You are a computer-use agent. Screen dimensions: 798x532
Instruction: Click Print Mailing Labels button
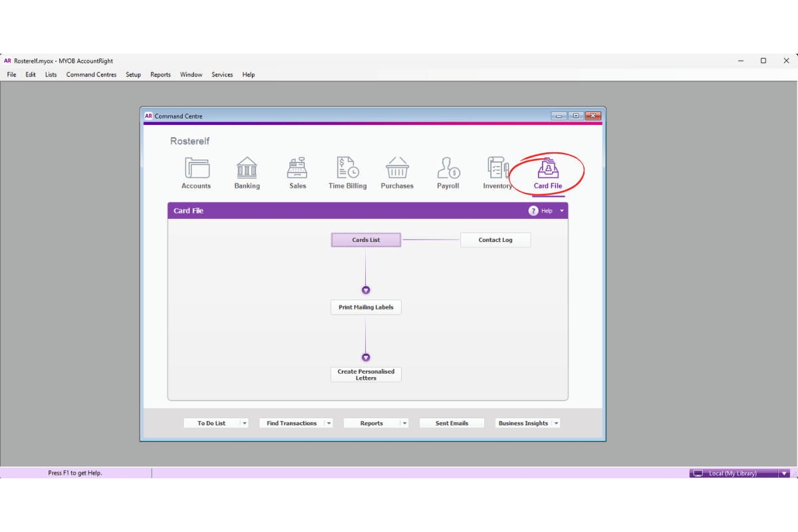(x=366, y=307)
